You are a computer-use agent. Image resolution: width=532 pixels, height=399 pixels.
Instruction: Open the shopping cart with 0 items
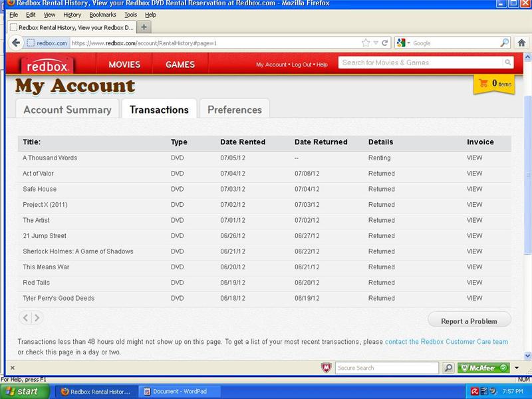pyautogui.click(x=494, y=84)
